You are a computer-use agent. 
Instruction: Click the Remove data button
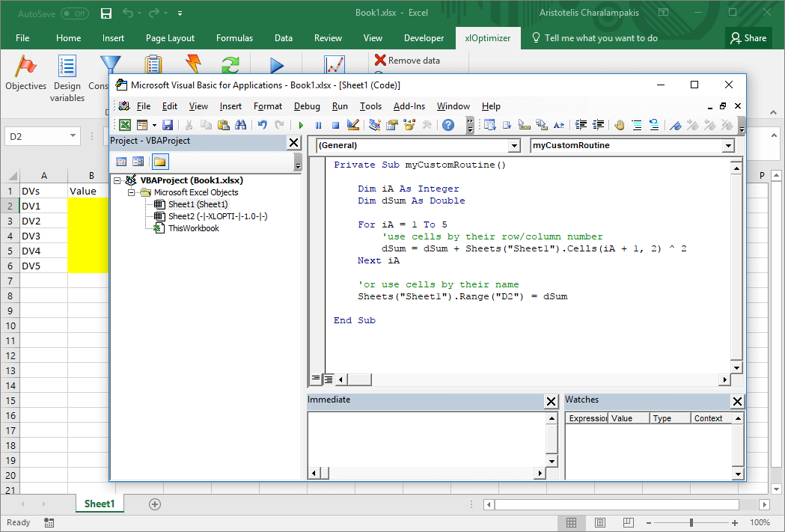point(407,61)
